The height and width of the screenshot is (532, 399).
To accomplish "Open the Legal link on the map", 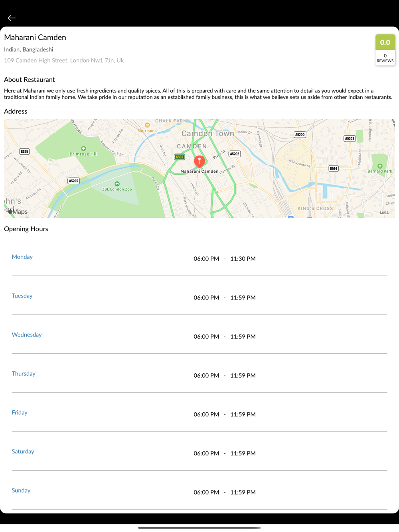I will pos(385,212).
